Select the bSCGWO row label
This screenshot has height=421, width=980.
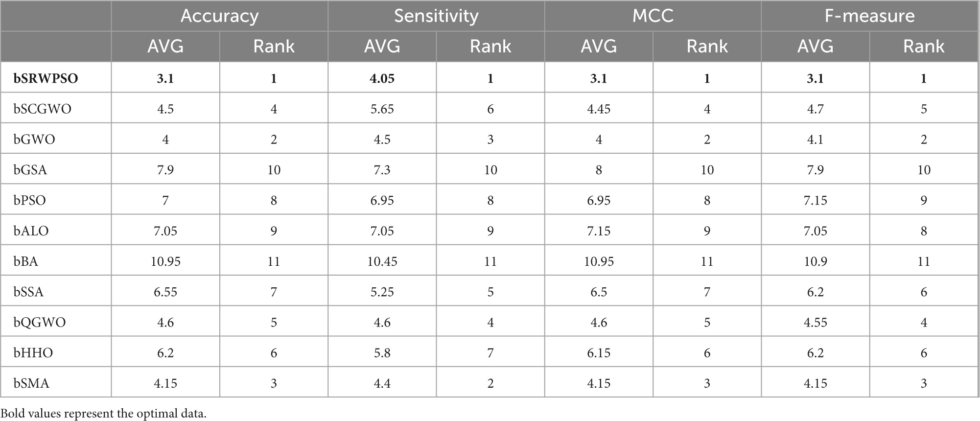click(43, 109)
